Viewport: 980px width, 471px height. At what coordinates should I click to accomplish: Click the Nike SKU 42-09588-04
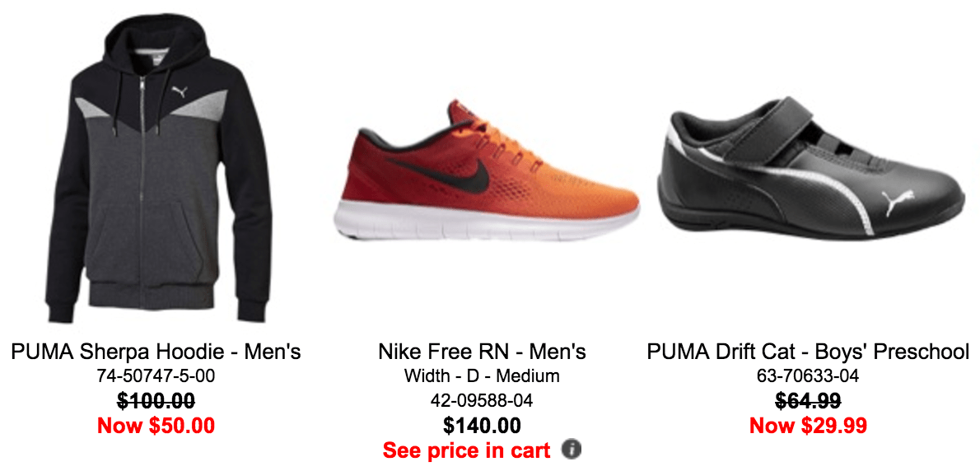(x=482, y=400)
